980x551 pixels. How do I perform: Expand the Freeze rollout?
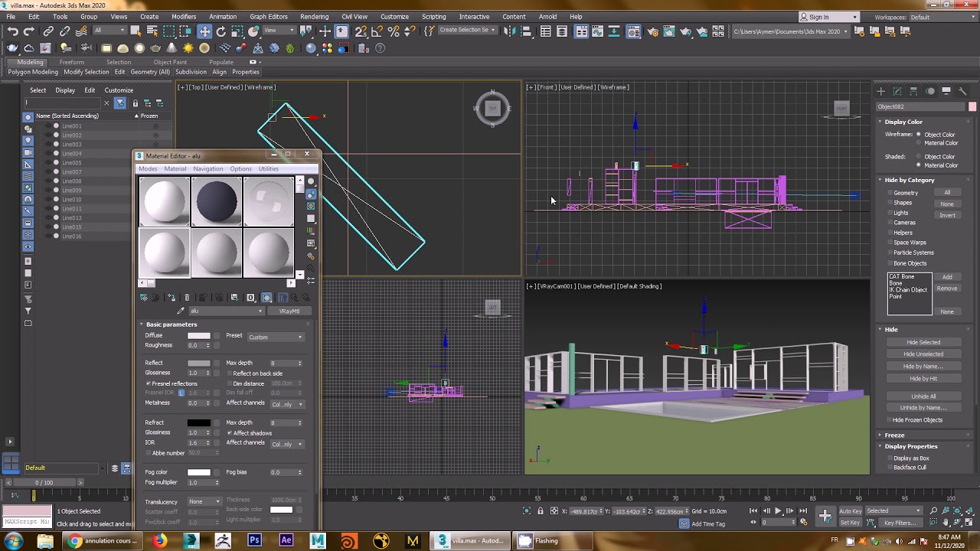coord(893,435)
